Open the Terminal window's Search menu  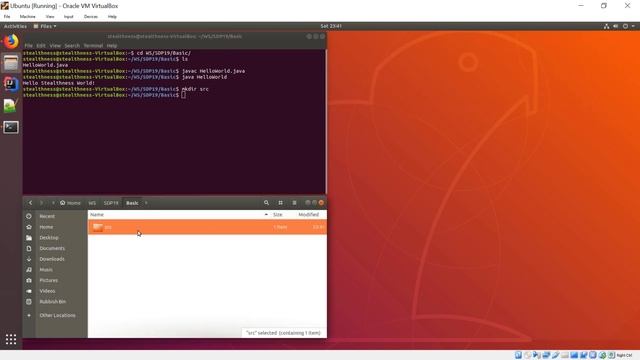[x=72, y=46]
